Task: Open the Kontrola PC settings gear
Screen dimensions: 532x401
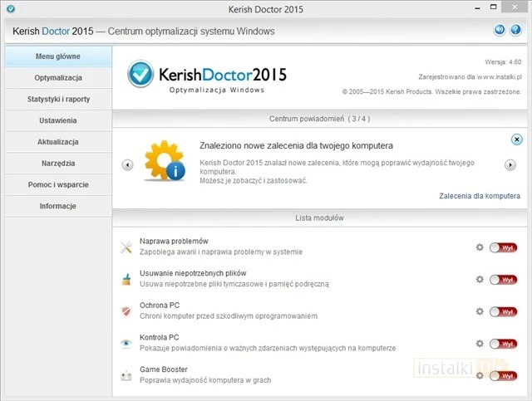Action: [x=480, y=343]
